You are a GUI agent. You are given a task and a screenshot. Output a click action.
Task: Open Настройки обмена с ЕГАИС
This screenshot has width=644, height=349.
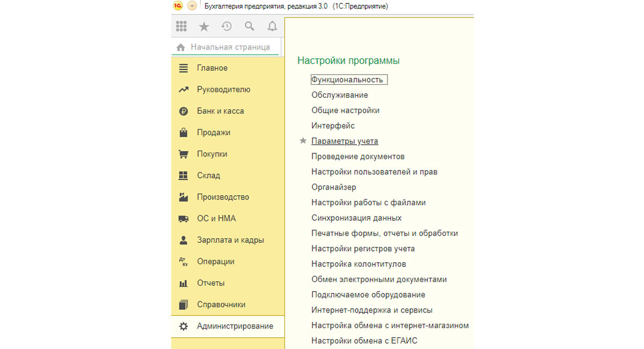tap(364, 341)
